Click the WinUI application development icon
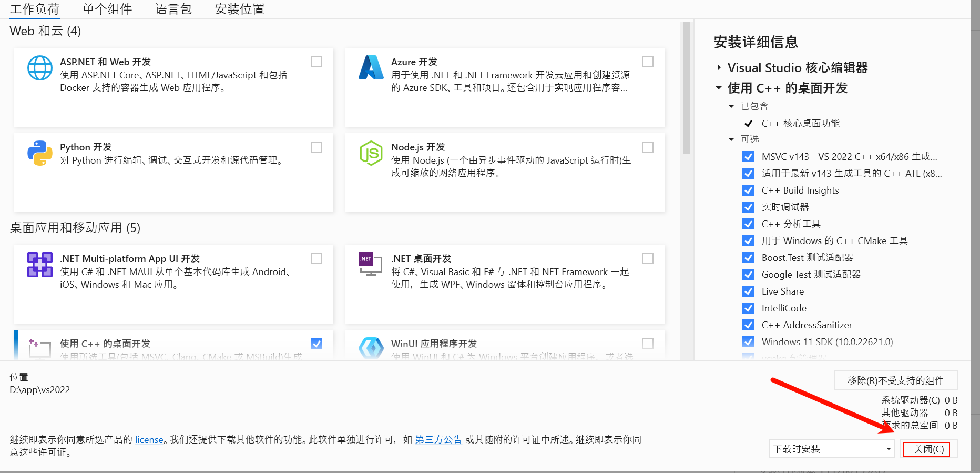This screenshot has height=473, width=980. [x=371, y=348]
